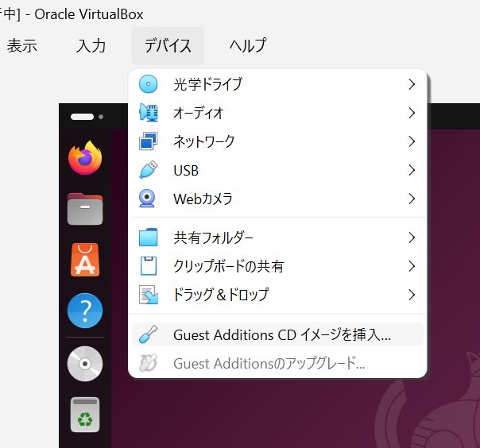This screenshot has height=448, width=480.
Task: Expand the 共有フォルダー submenu arrow
Action: pos(412,238)
